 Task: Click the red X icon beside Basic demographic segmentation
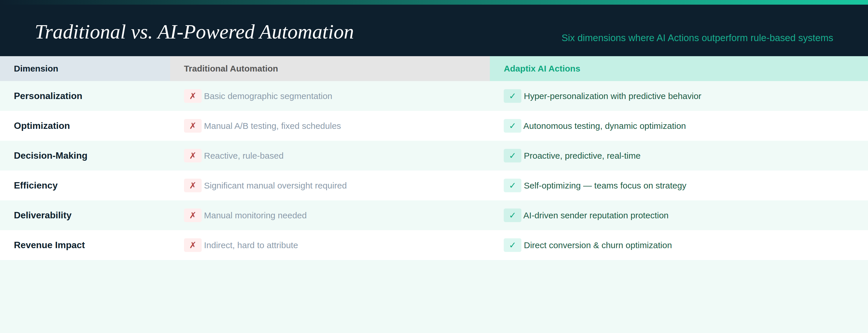pyautogui.click(x=192, y=96)
